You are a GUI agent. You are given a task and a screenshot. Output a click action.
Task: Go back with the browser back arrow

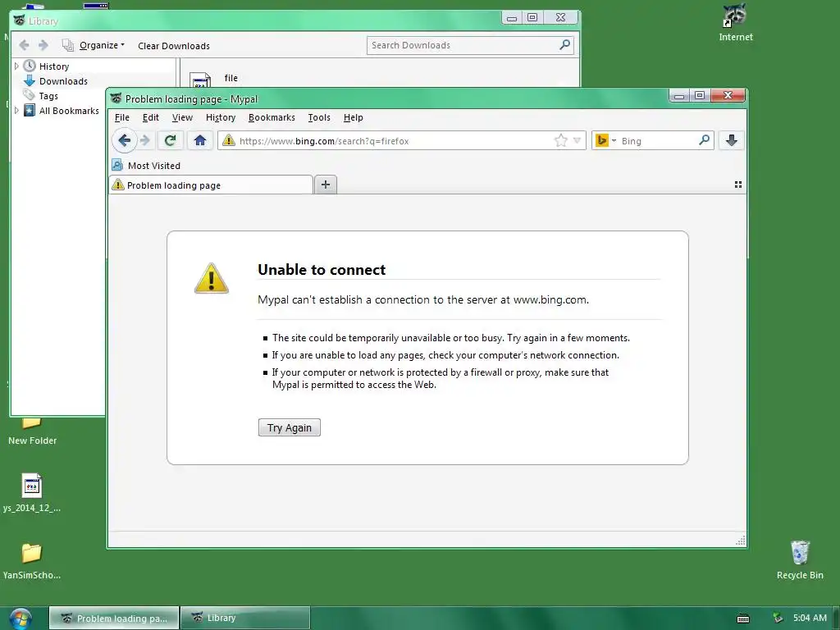[125, 140]
